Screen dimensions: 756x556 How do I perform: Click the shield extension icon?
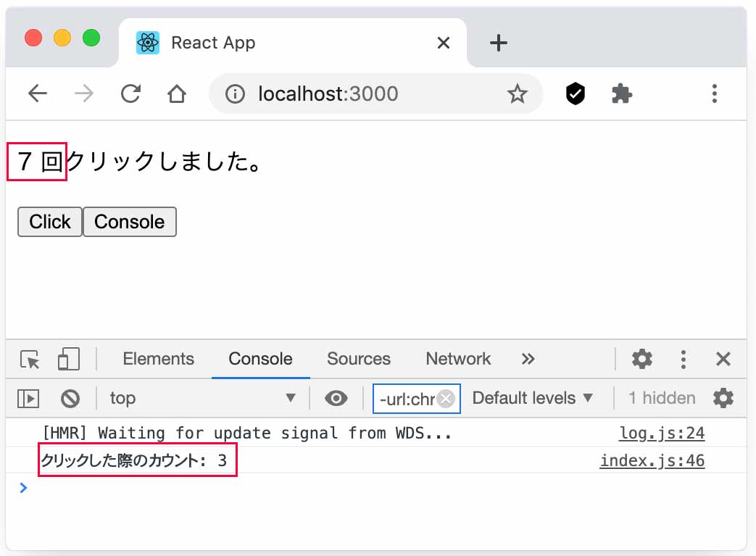coord(575,94)
